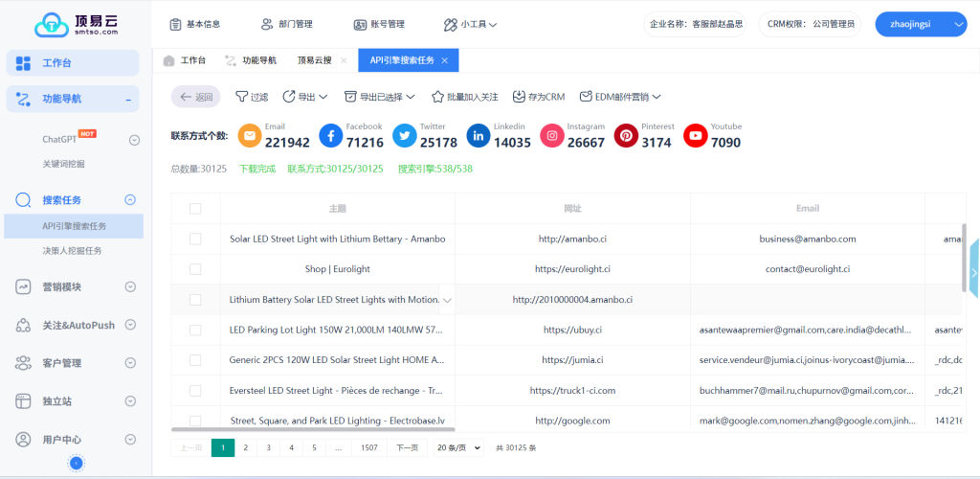Select the LED Parking Lot Light row checkbox
This screenshot has height=479, width=980.
pyautogui.click(x=195, y=330)
